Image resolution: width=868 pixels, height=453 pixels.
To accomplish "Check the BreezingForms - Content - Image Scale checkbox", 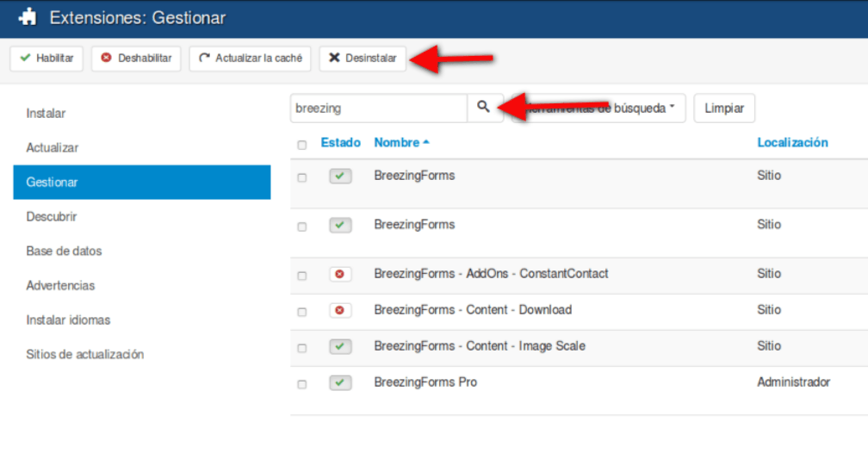I will 301,348.
